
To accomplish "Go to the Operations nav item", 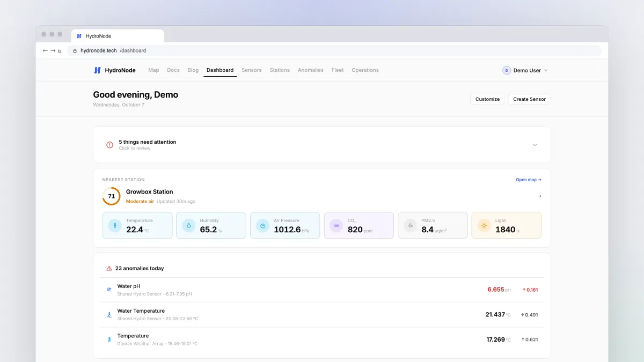I will point(365,70).
